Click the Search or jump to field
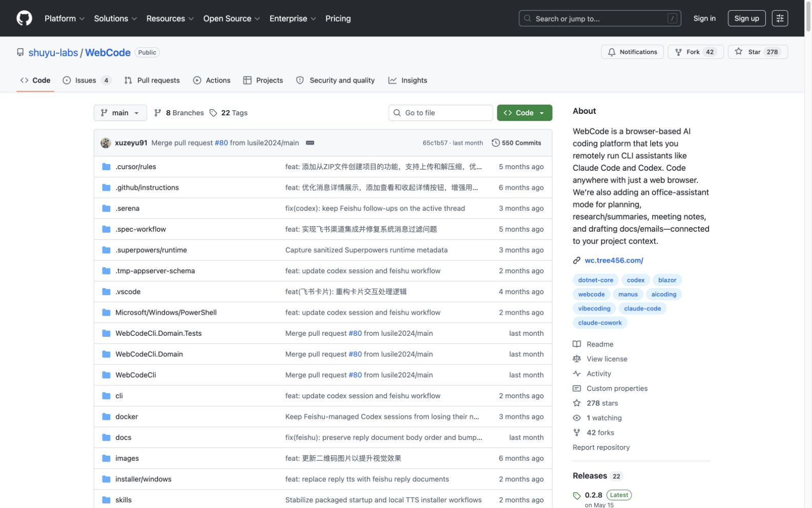This screenshot has height=508, width=812. click(600, 18)
